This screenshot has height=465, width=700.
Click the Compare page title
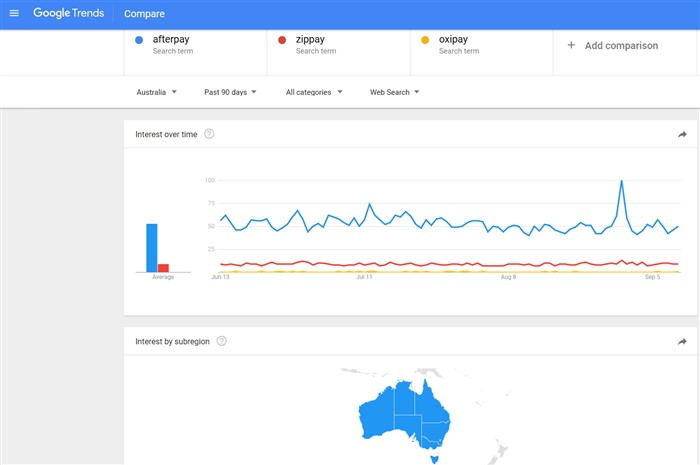coord(144,14)
